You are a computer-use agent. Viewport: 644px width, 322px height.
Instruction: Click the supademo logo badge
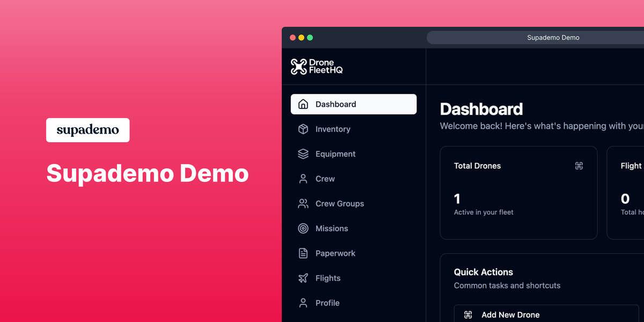(88, 130)
